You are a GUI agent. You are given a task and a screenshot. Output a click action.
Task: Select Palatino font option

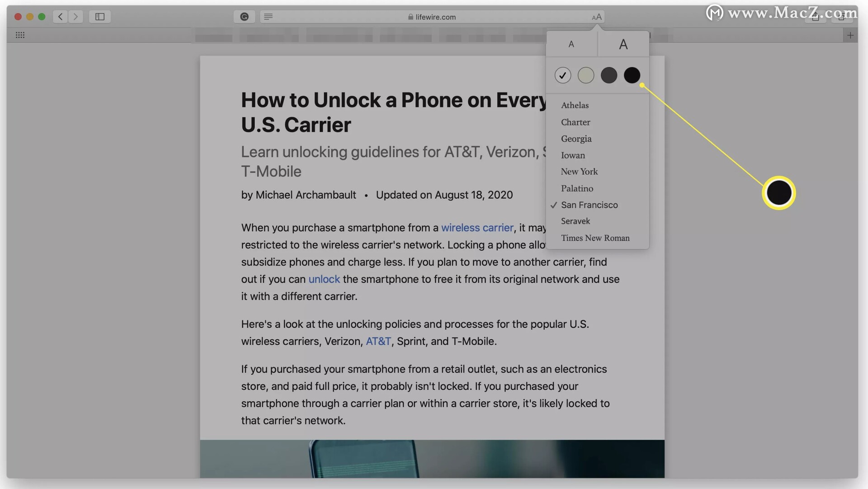pos(576,188)
